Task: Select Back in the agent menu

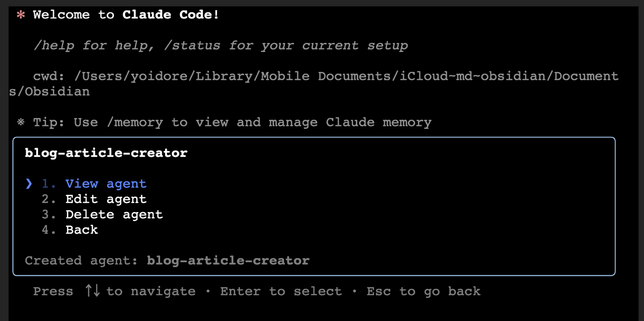Action: [x=81, y=230]
